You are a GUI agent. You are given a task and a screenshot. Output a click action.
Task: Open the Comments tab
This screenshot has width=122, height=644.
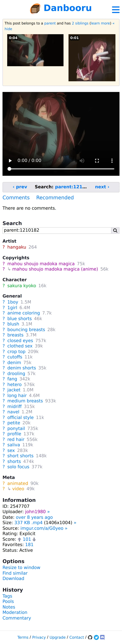(x=16, y=198)
